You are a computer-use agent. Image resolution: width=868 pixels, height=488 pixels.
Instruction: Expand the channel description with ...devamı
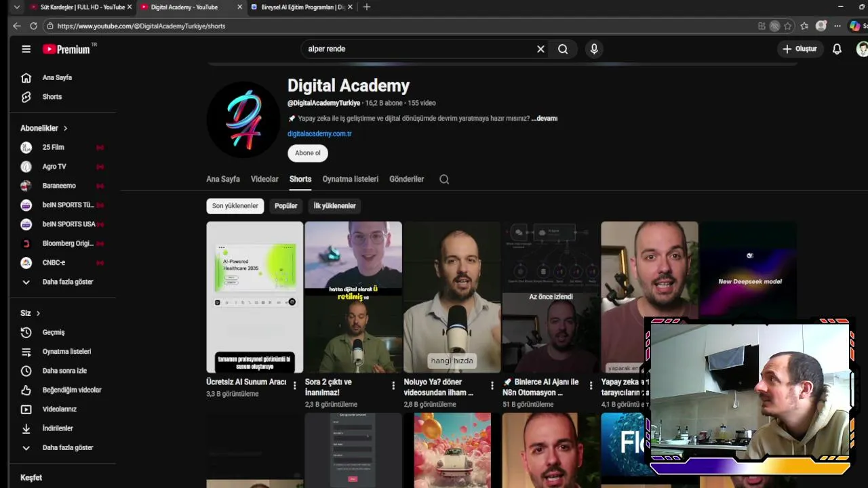pos(545,118)
